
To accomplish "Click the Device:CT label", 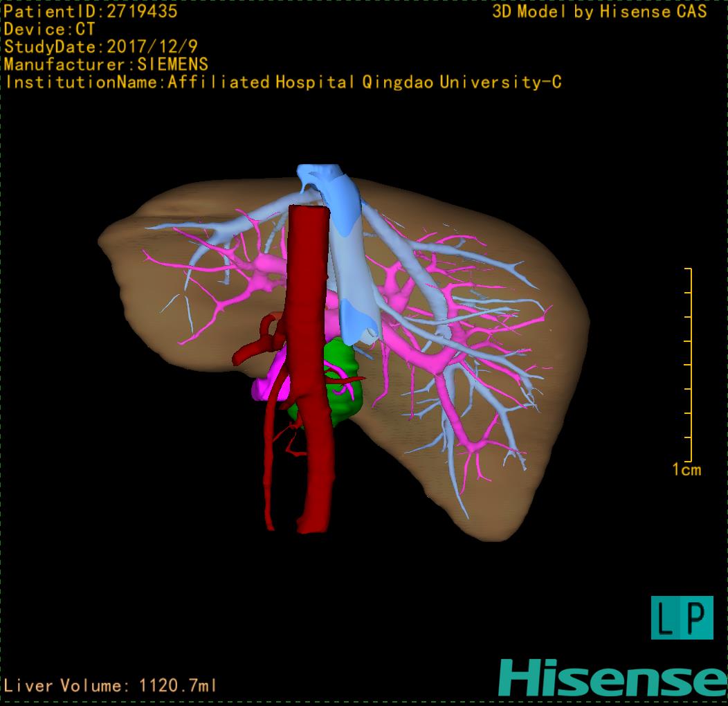I will [49, 29].
